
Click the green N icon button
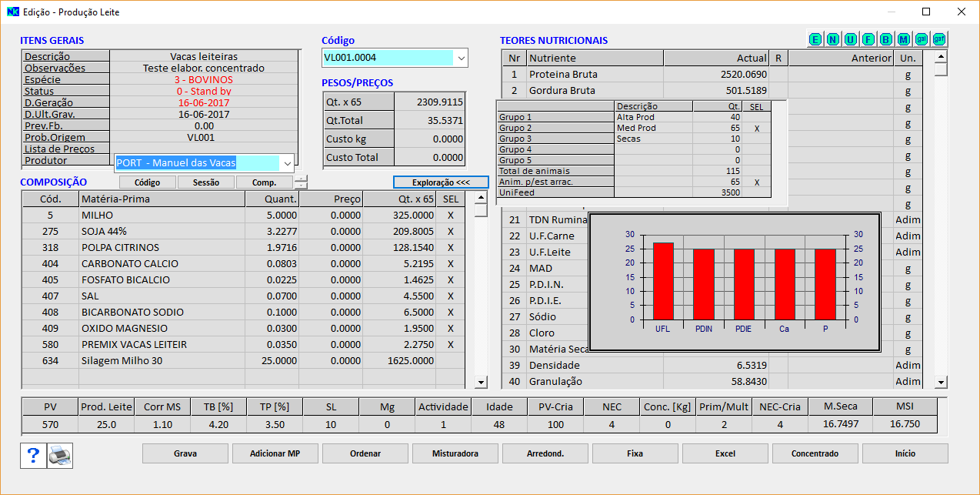pos(832,39)
